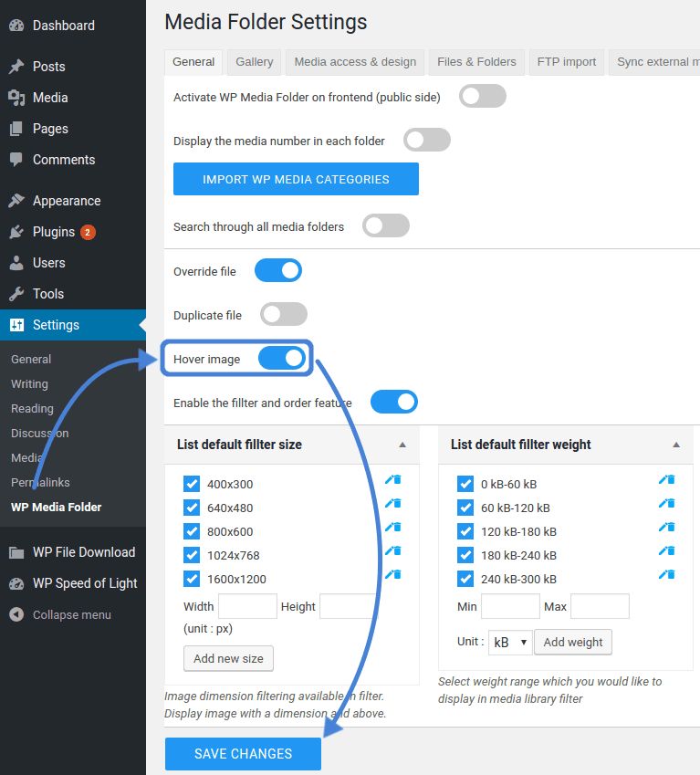700x775 pixels.
Task: Switch to the Gallery tab
Action: point(254,62)
